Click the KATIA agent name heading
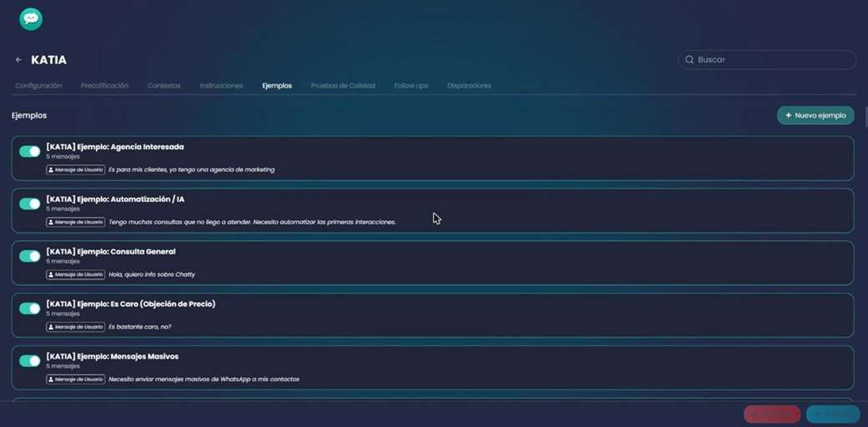Viewport: 868px width, 427px height. pos(48,60)
